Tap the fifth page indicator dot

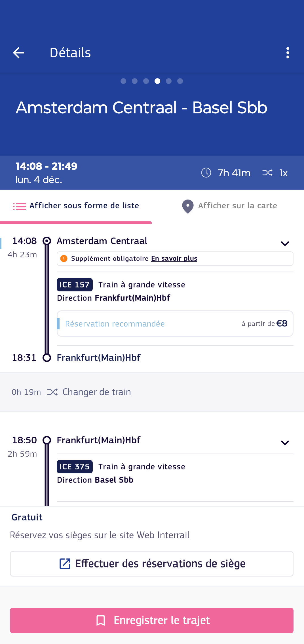point(169,81)
